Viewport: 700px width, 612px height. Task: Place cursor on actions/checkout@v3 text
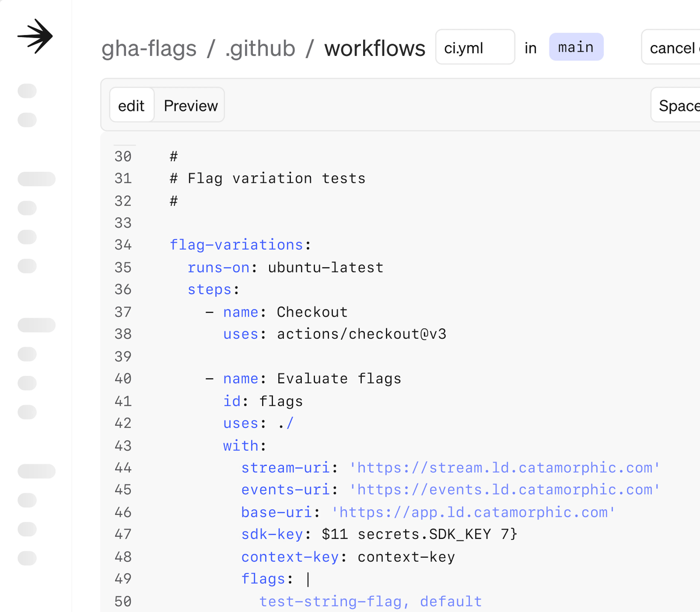361,334
